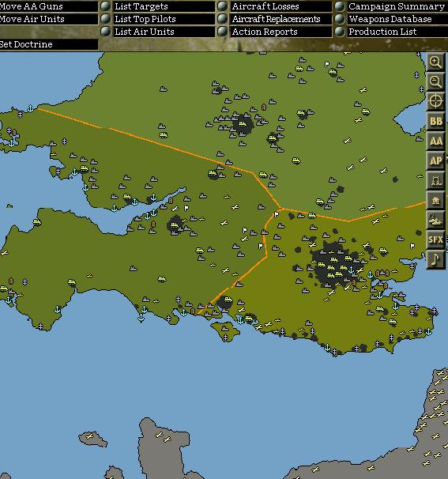Image resolution: width=448 pixels, height=479 pixels.
Task: Open Set Doctrine
Action: click(x=49, y=44)
